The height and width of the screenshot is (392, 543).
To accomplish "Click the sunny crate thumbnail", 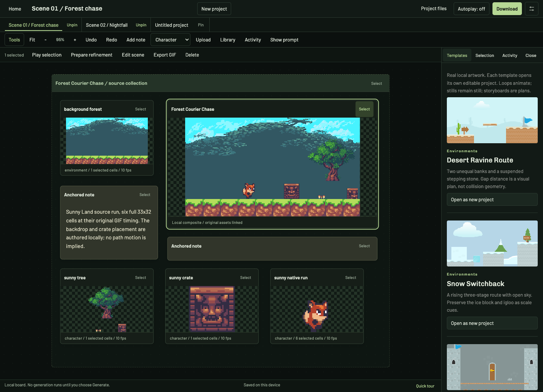I will click(x=212, y=309).
